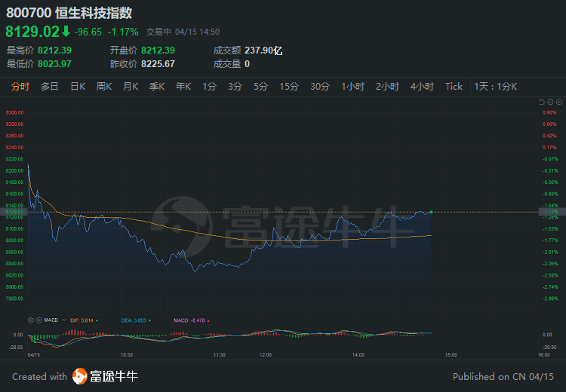Zoom in the chart with the plus icon
The width and height of the screenshot is (566, 392).
[558, 102]
